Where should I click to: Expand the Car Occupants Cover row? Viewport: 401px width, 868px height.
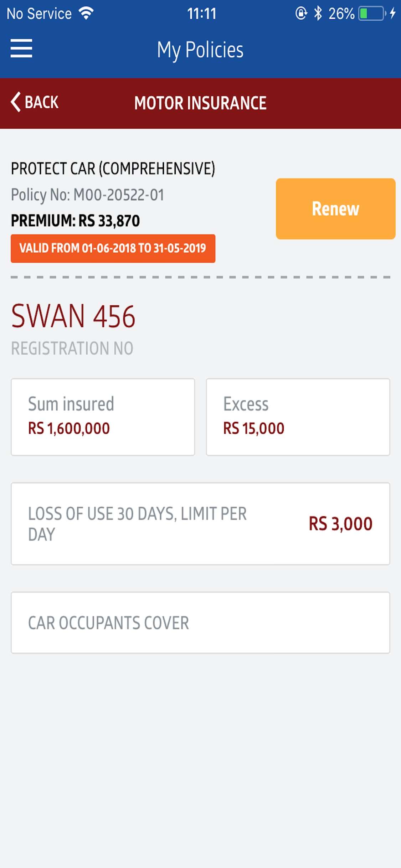coord(200,622)
